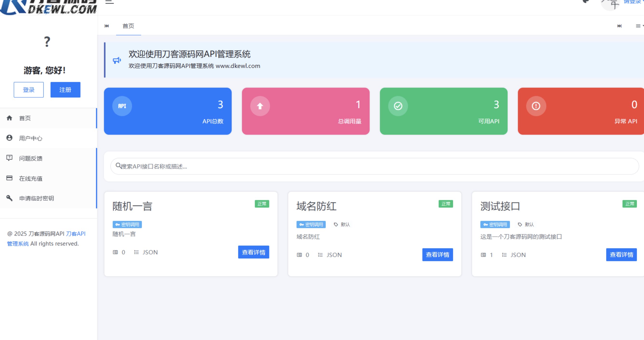This screenshot has width=644, height=340.
Task: Follow the 刀客API管理系统 footer link
Action: point(75,234)
